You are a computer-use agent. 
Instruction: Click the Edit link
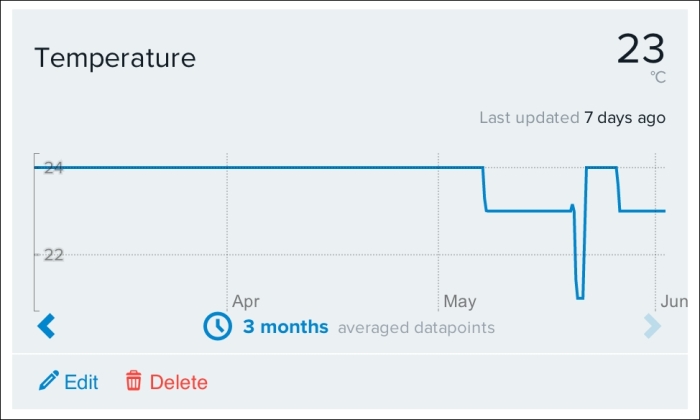(81, 382)
